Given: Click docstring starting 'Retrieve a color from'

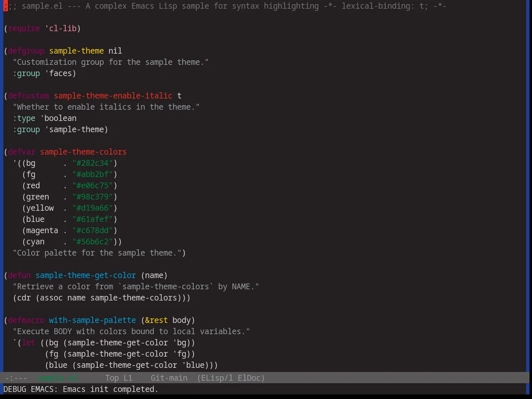Looking at the screenshot, I should (136, 286).
